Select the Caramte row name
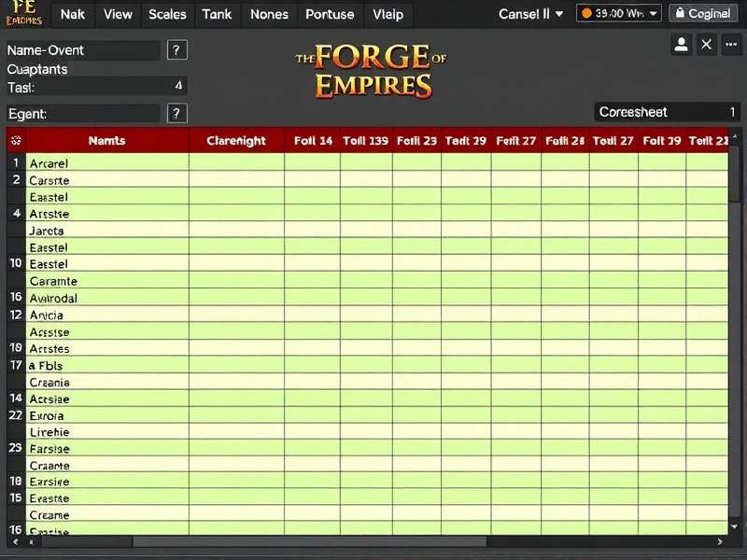The width and height of the screenshot is (747, 560). click(53, 281)
